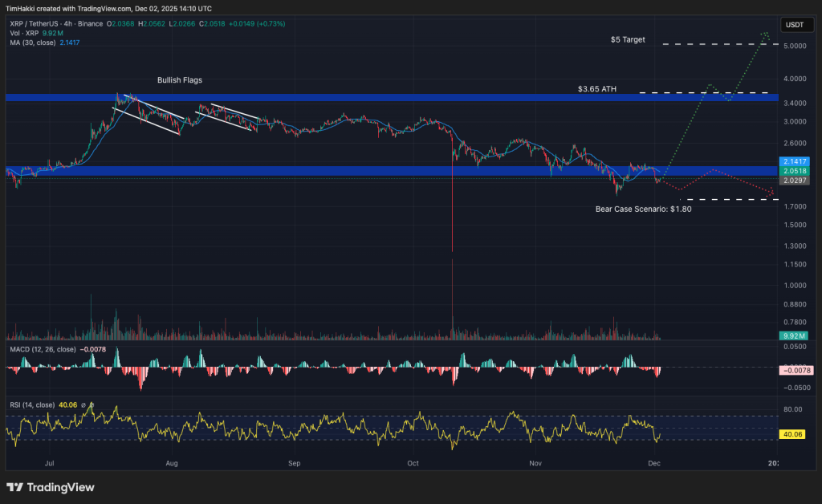Click the 'MACD (12, 26, close)' pane label
Screen dimensions: 822x504
pyautogui.click(x=44, y=351)
